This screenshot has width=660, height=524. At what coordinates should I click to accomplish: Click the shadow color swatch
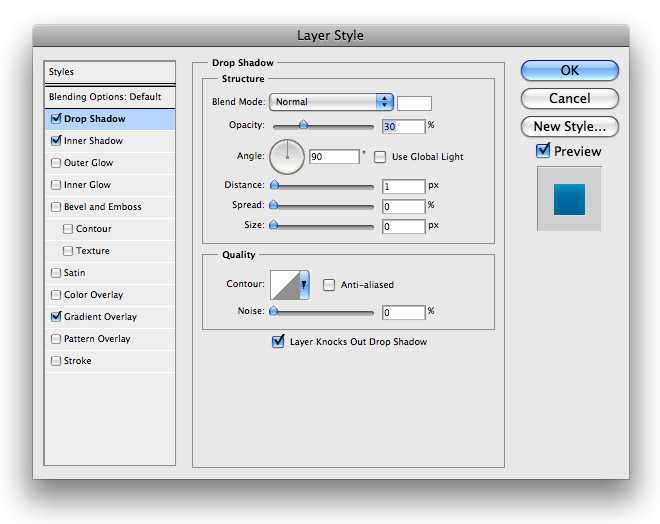pyautogui.click(x=414, y=103)
